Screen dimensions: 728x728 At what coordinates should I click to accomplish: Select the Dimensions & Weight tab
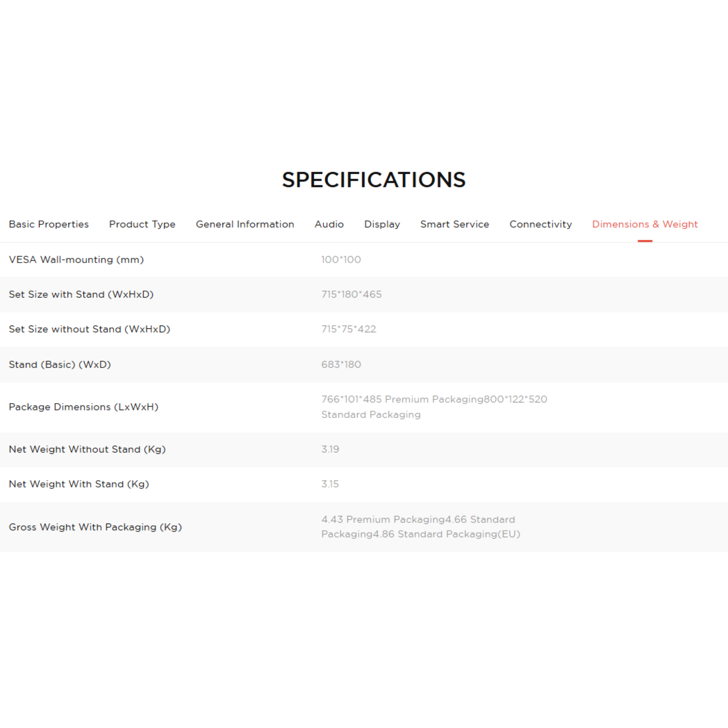(645, 224)
